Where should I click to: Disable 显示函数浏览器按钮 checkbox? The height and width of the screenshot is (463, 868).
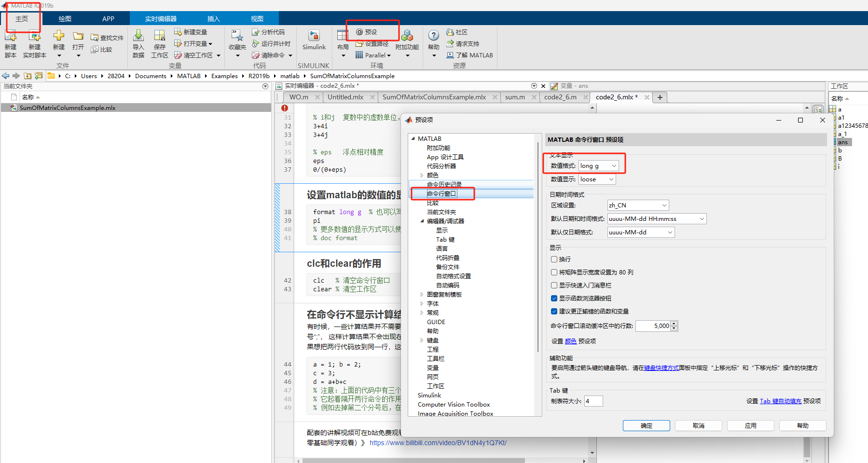(554, 298)
